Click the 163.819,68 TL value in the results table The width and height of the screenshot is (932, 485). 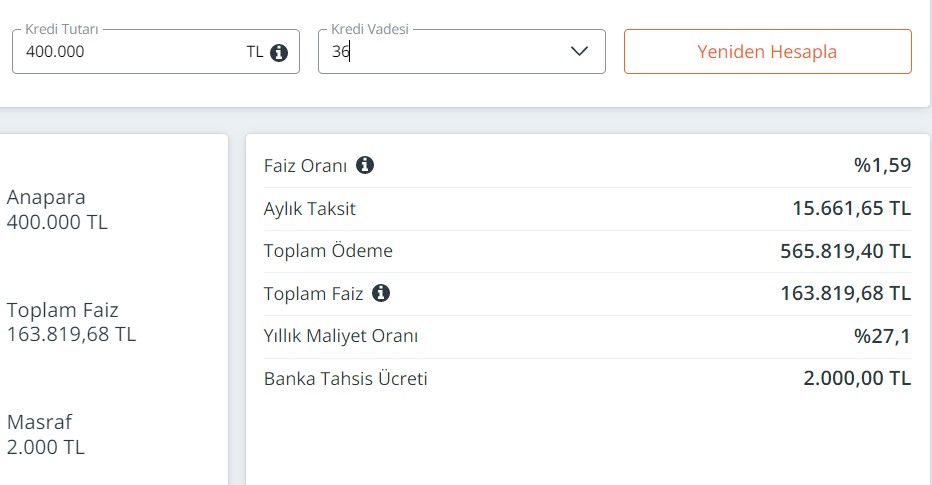[x=846, y=293]
